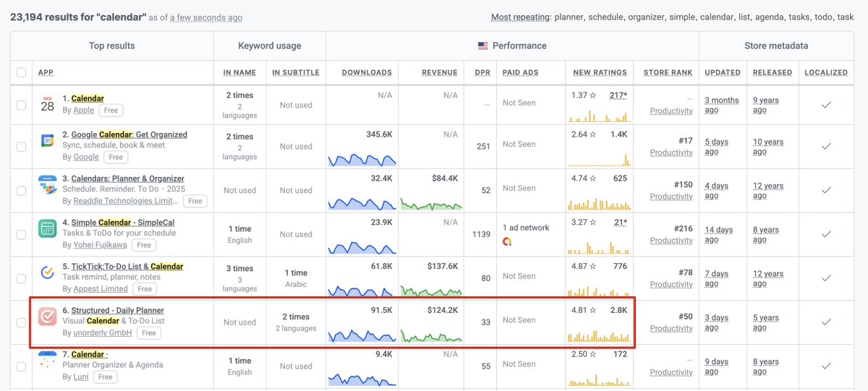Click the localized checkmark for Structured
The height and width of the screenshot is (391, 868).
click(826, 322)
